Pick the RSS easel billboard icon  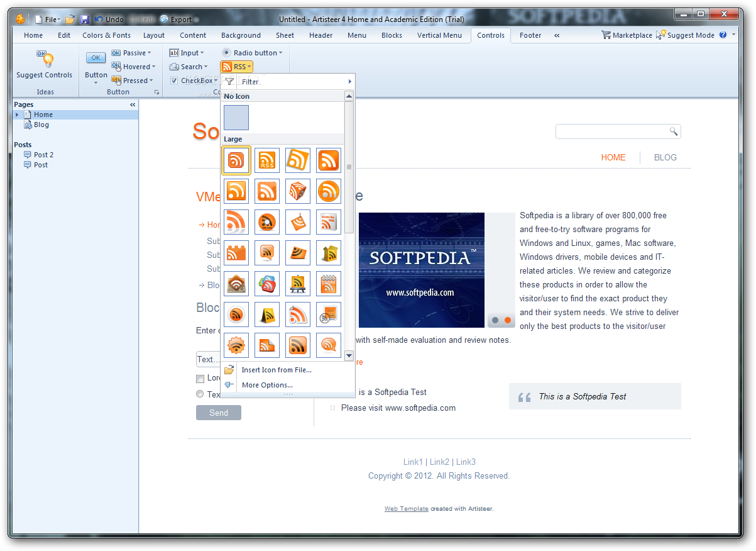[x=298, y=284]
